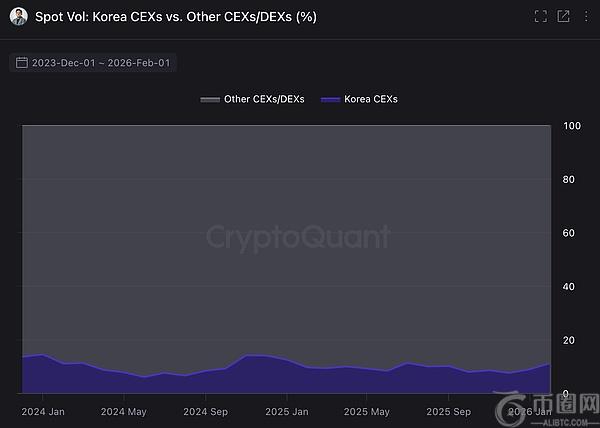
Task: Click the 100 label on the y-axis
Action: pos(572,126)
